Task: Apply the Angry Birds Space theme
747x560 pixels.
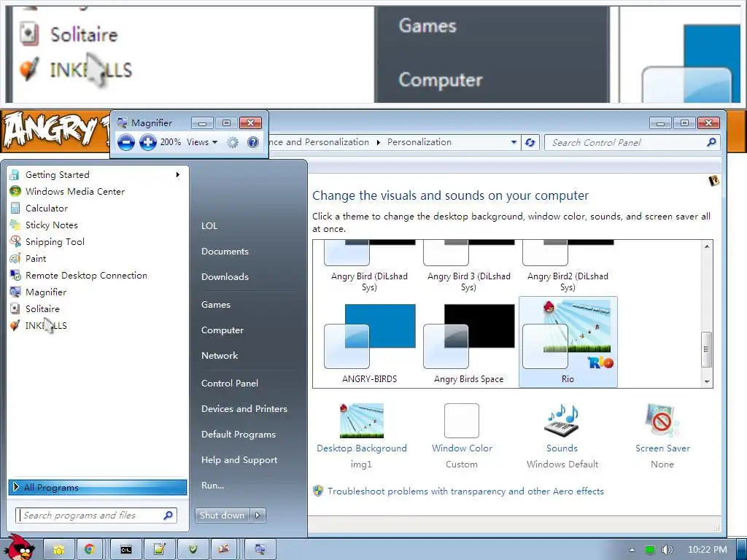Action: coord(468,343)
